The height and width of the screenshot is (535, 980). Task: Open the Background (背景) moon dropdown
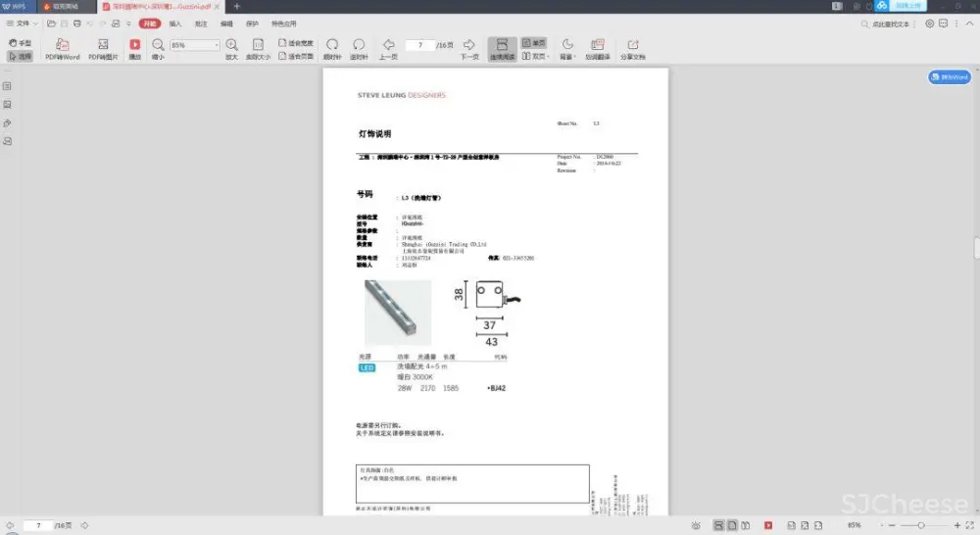tap(567, 49)
